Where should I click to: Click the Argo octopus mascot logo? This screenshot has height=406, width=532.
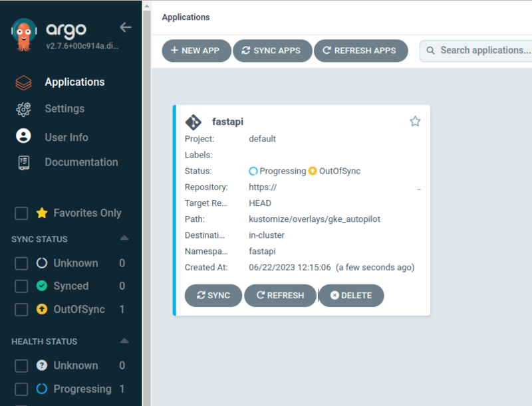[24, 35]
